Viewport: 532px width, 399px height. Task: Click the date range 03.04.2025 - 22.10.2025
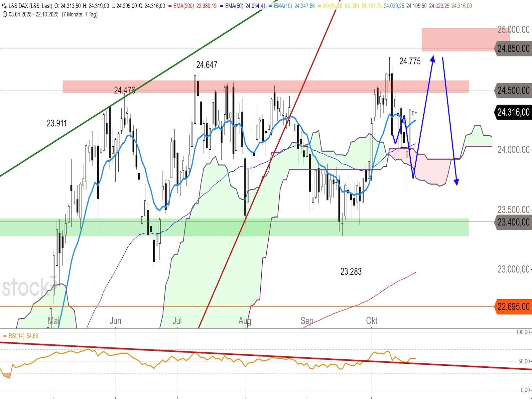(x=34, y=14)
